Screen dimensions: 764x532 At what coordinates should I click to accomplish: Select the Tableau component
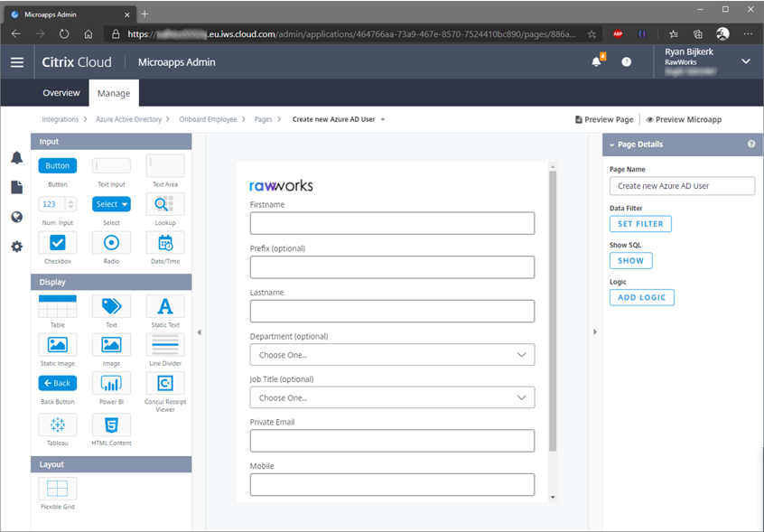point(58,425)
